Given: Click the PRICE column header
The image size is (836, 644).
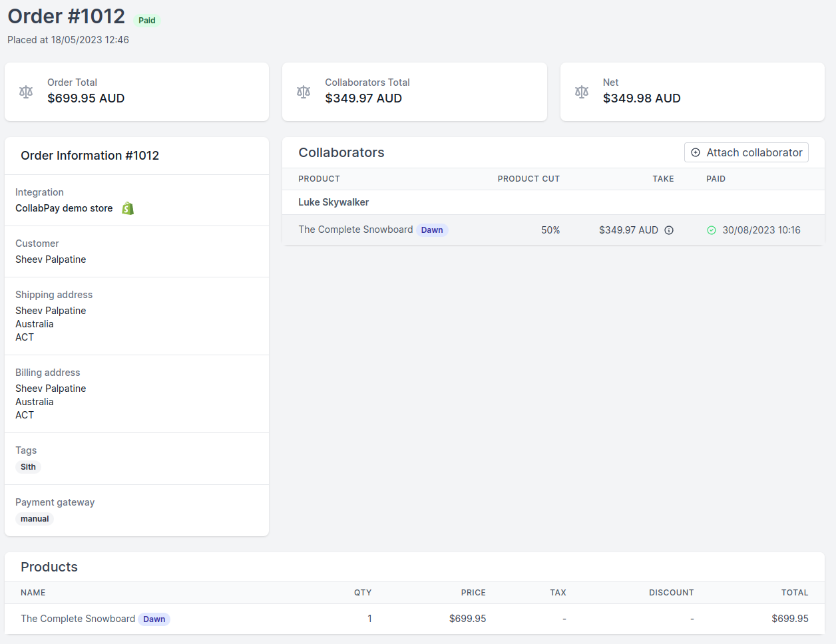Looking at the screenshot, I should [x=473, y=593].
